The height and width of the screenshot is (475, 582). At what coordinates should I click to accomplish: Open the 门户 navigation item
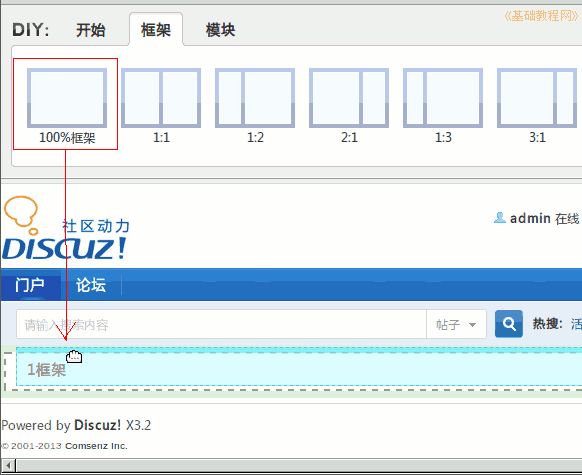(30, 285)
